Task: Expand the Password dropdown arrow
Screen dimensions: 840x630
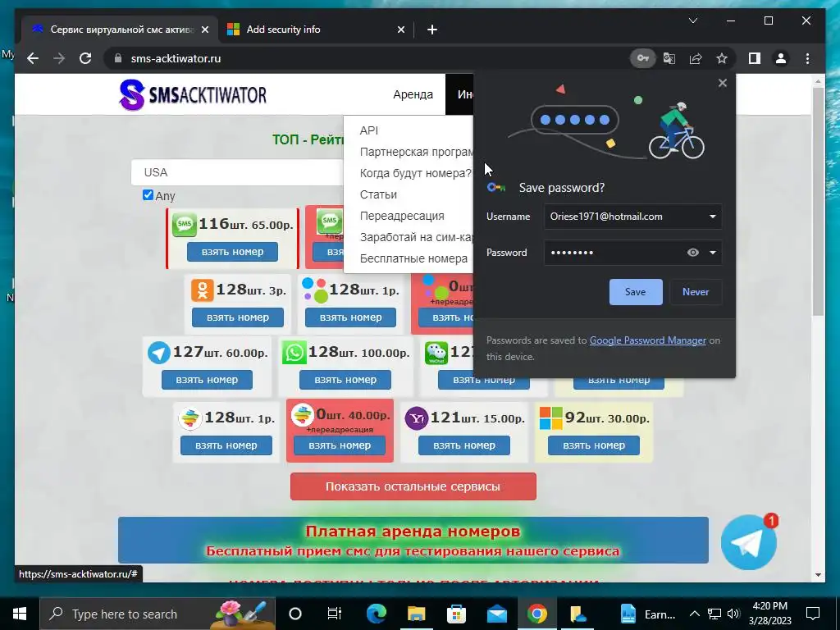Action: pyautogui.click(x=713, y=253)
